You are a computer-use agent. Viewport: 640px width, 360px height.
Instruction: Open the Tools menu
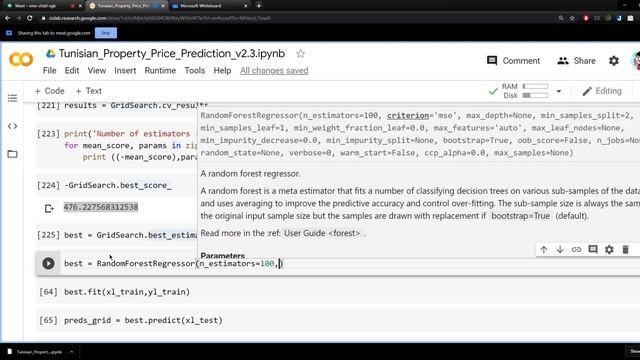coord(195,71)
